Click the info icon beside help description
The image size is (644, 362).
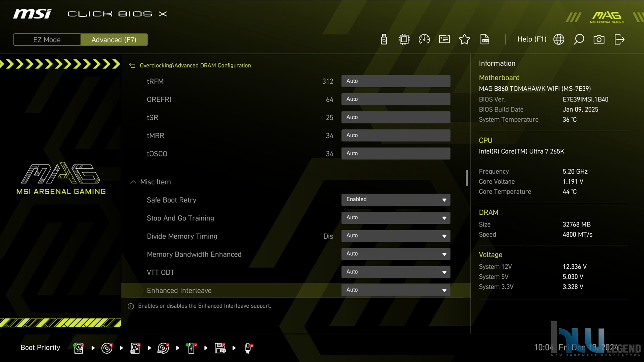click(131, 306)
